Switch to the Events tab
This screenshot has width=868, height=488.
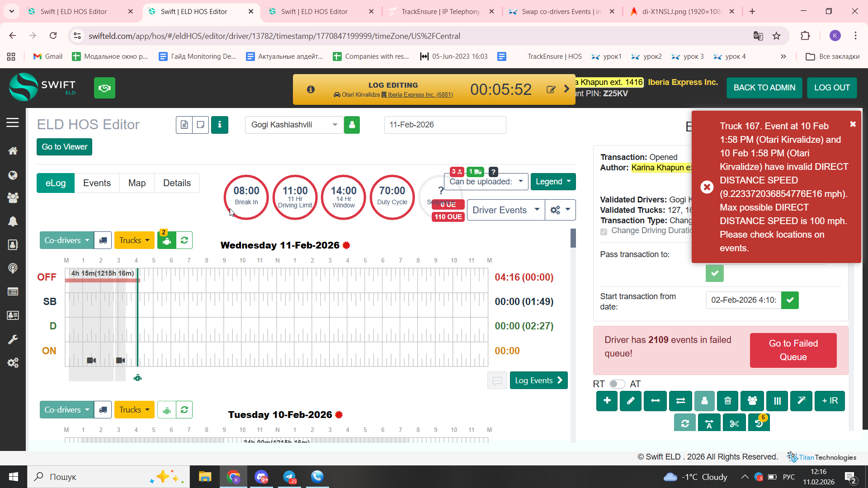pos(97,183)
